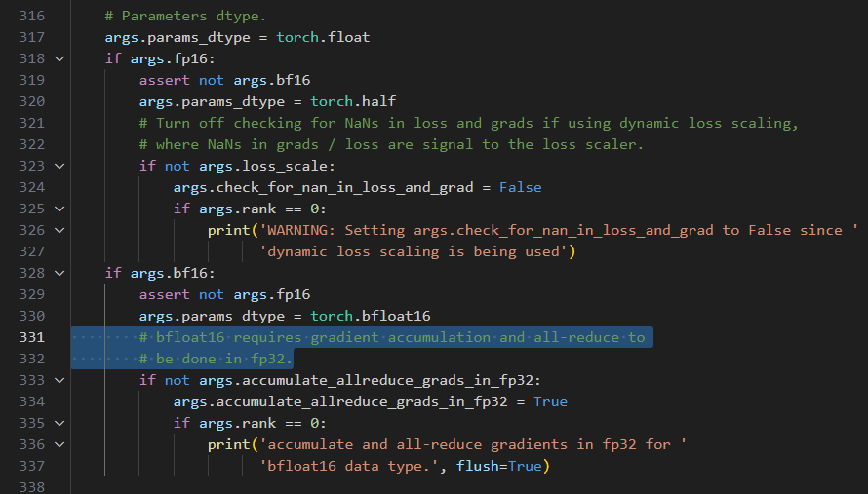Place cursor on the 'False' keyword on line 324

pyautogui.click(x=520, y=187)
